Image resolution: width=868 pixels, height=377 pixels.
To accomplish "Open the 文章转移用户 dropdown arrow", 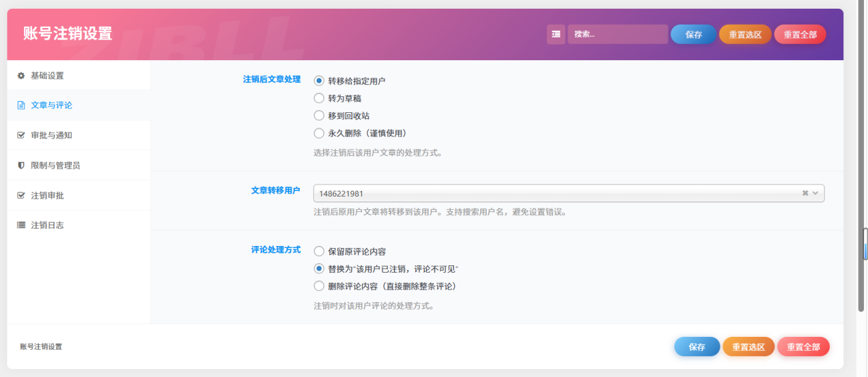I will pyautogui.click(x=816, y=193).
